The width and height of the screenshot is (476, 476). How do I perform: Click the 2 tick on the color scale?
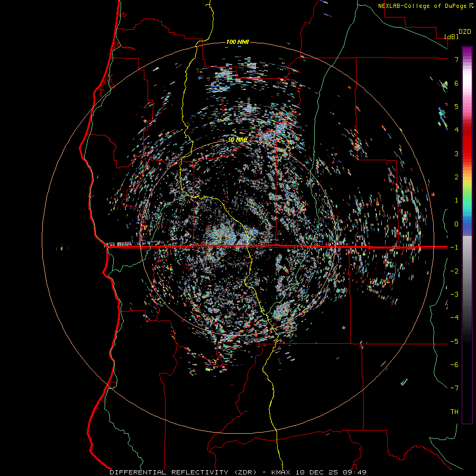click(x=456, y=177)
